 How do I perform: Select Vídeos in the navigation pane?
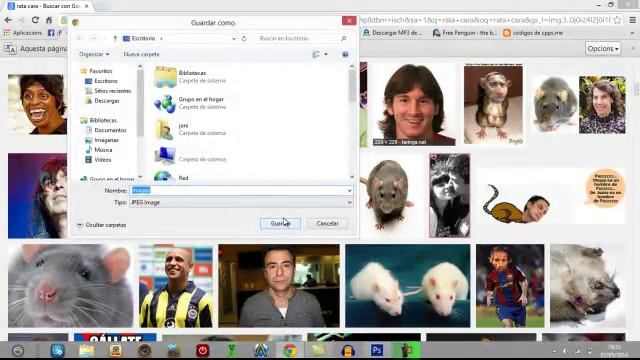click(102, 160)
